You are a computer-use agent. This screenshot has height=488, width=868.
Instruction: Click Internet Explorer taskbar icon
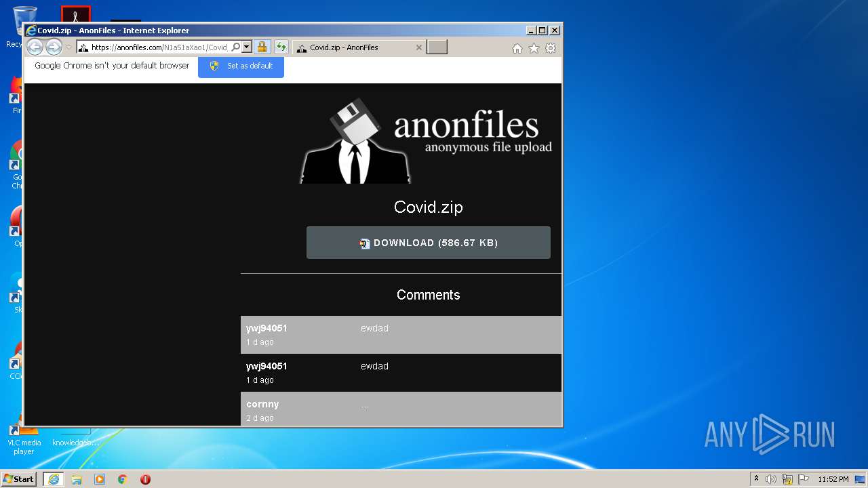click(x=54, y=479)
